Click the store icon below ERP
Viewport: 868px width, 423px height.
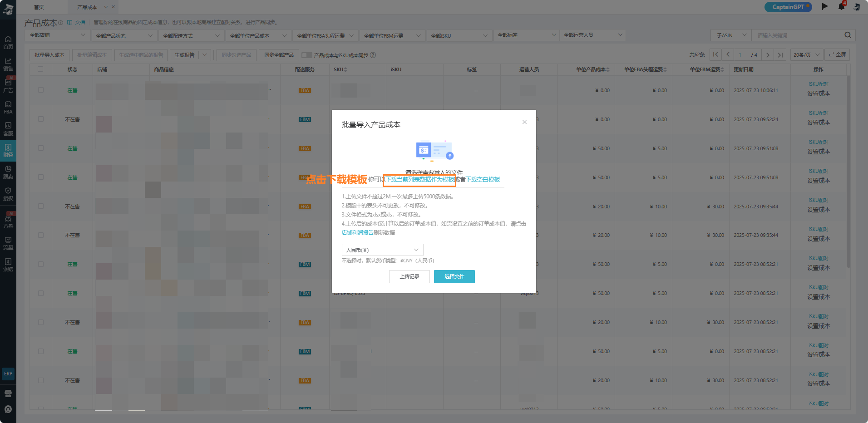coord(8,393)
